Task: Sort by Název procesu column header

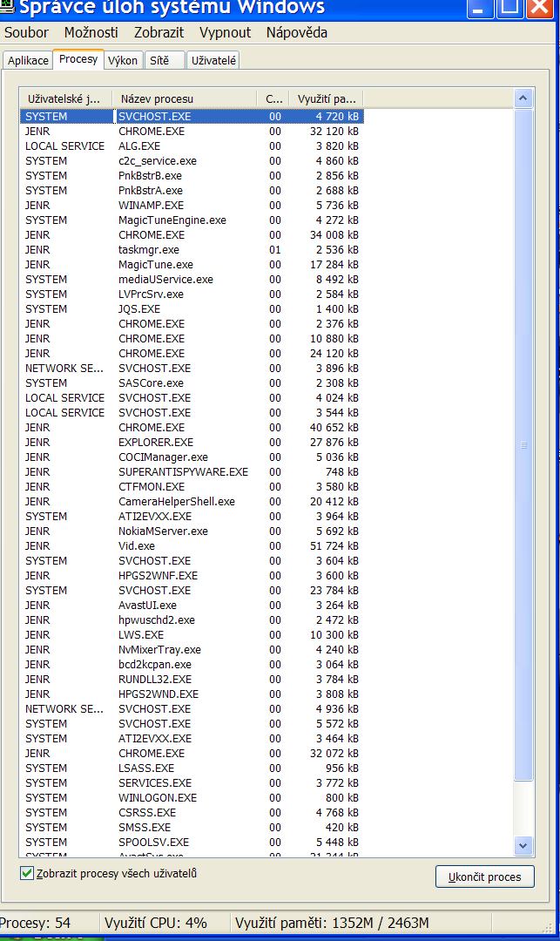Action: tap(185, 99)
